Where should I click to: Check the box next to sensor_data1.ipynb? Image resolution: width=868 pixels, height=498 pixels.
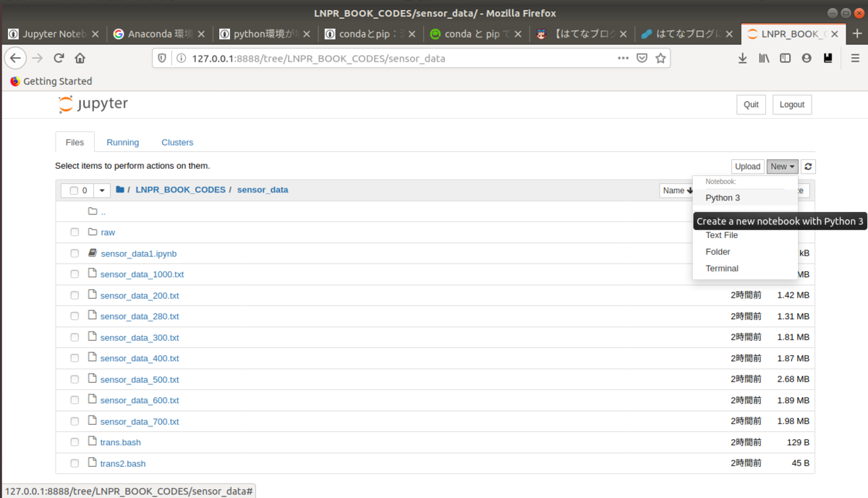[x=75, y=253]
